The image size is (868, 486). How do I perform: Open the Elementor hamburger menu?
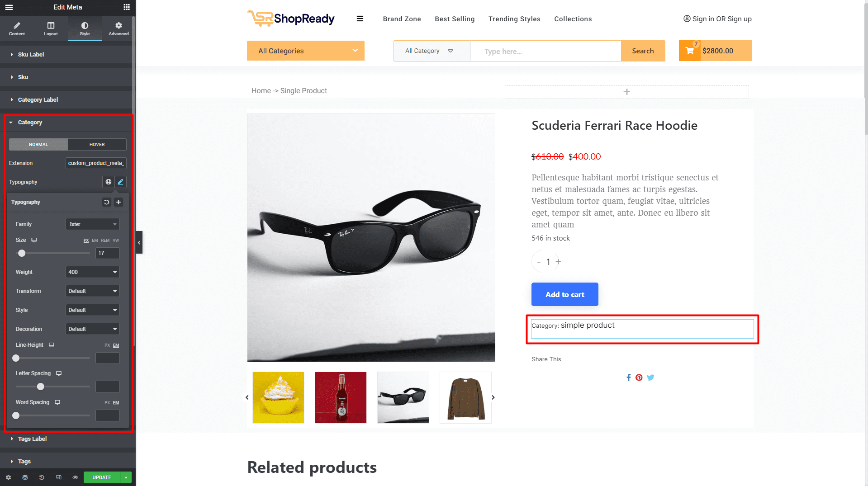(9, 7)
